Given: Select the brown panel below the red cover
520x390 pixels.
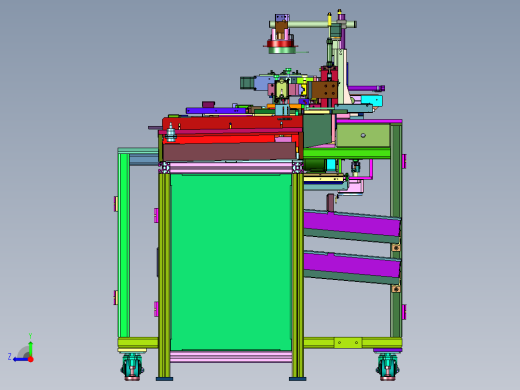Looking at the screenshot, I should (229, 152).
